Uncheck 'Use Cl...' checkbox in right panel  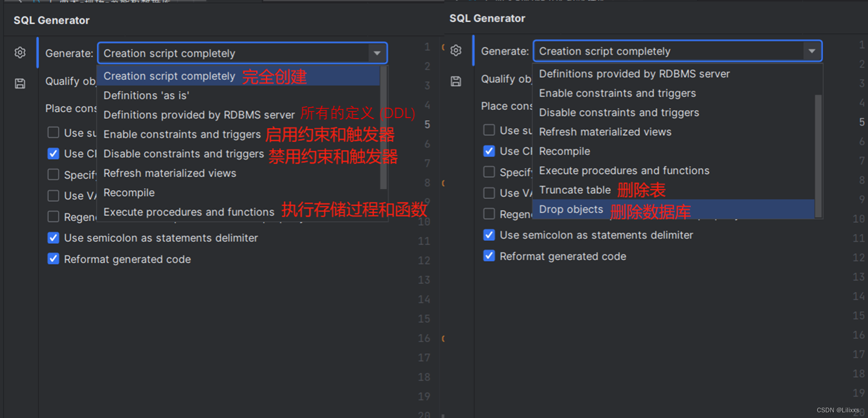point(489,151)
